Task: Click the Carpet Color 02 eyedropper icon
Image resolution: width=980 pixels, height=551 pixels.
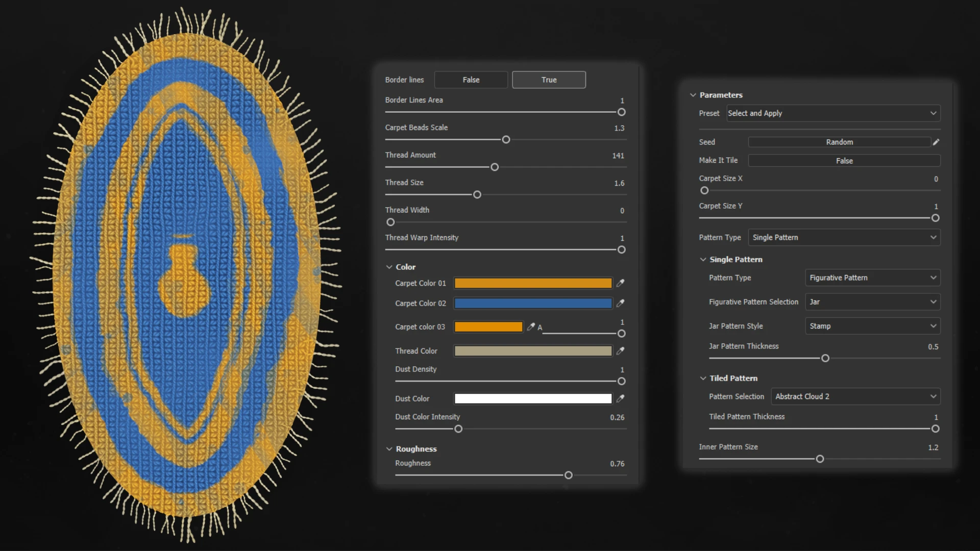Action: click(x=620, y=303)
